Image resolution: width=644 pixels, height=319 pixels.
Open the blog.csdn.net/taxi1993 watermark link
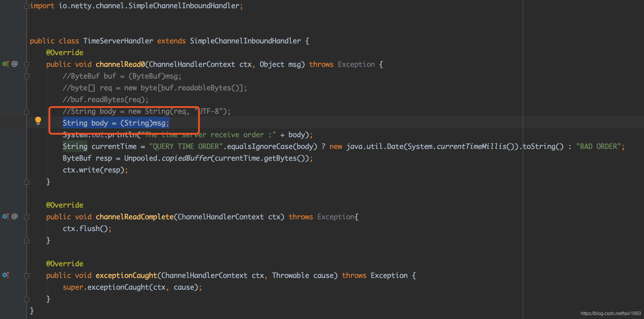(x=611, y=313)
